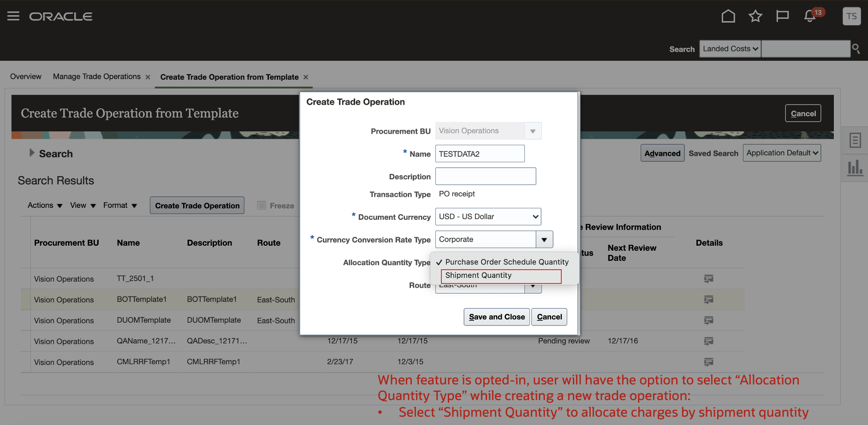Click the search magnifier icon

point(856,48)
